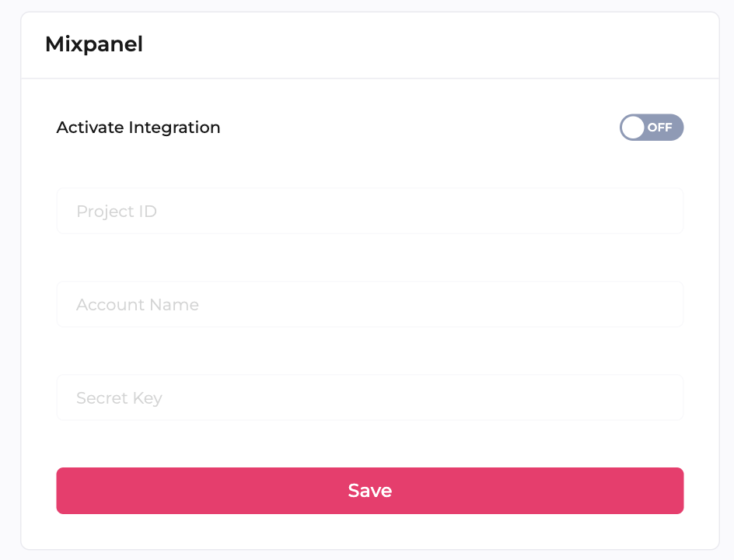Click the Activate Integration label
This screenshot has width=734, height=560.
coord(138,128)
